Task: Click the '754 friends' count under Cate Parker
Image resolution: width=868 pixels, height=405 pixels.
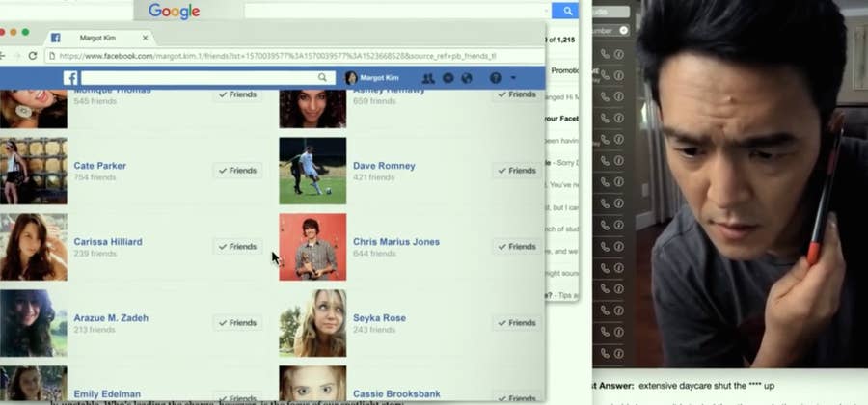Action: 95,177
